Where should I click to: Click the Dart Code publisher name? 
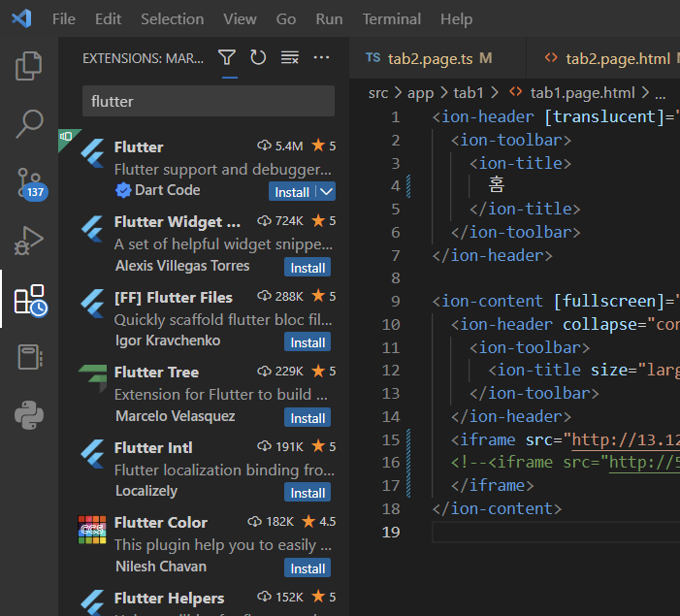click(168, 190)
